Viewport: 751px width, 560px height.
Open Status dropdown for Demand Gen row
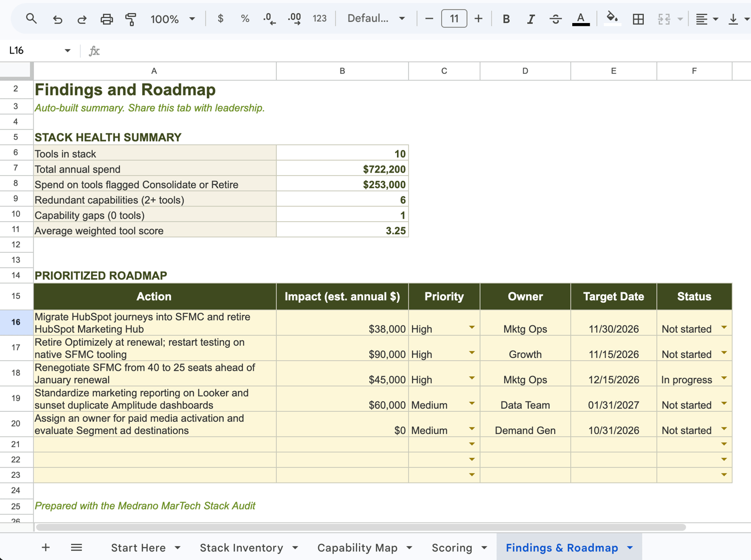click(724, 429)
